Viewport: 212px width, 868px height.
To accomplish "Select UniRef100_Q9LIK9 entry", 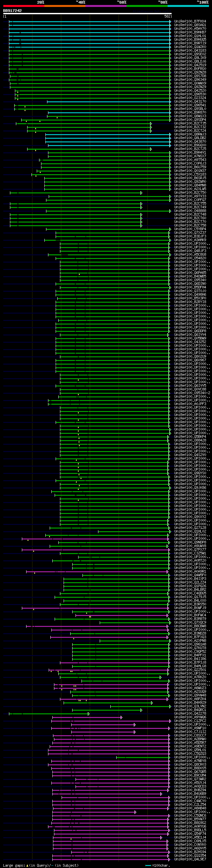I will pyautogui.click(x=190, y=58).
